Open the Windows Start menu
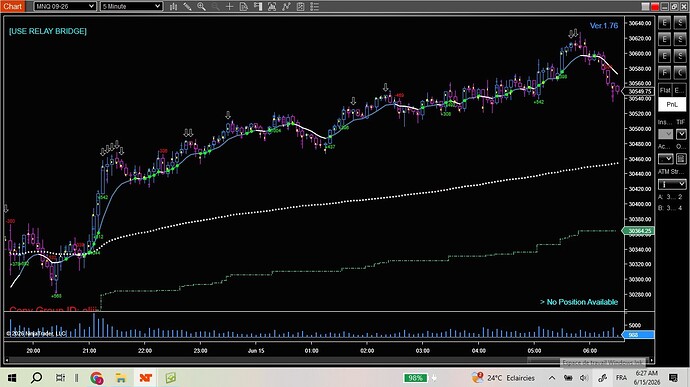Viewport: 690px width, 387px height. [12, 378]
